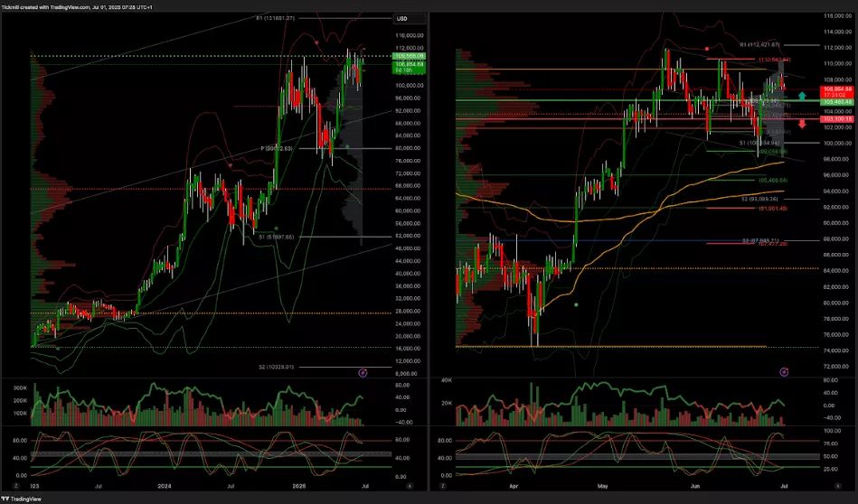Click the purple lightning icon on right chart
This screenshot has height=504, width=858.
point(784,371)
